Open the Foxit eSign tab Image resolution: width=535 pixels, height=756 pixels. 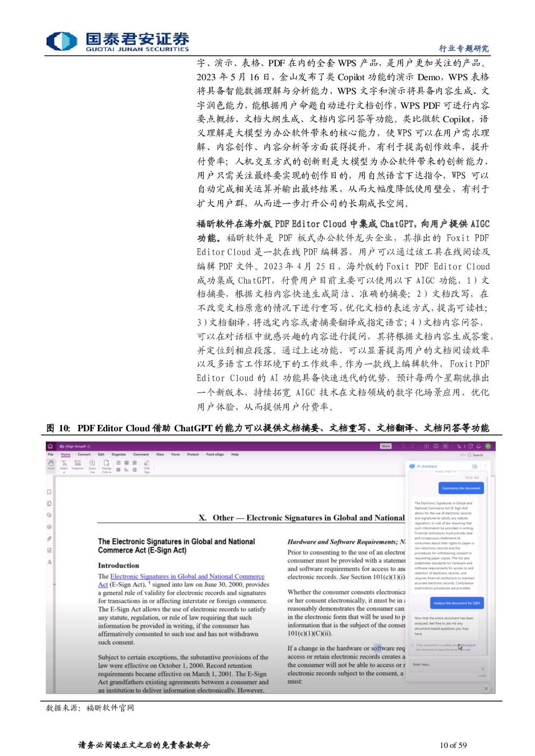(x=215, y=454)
